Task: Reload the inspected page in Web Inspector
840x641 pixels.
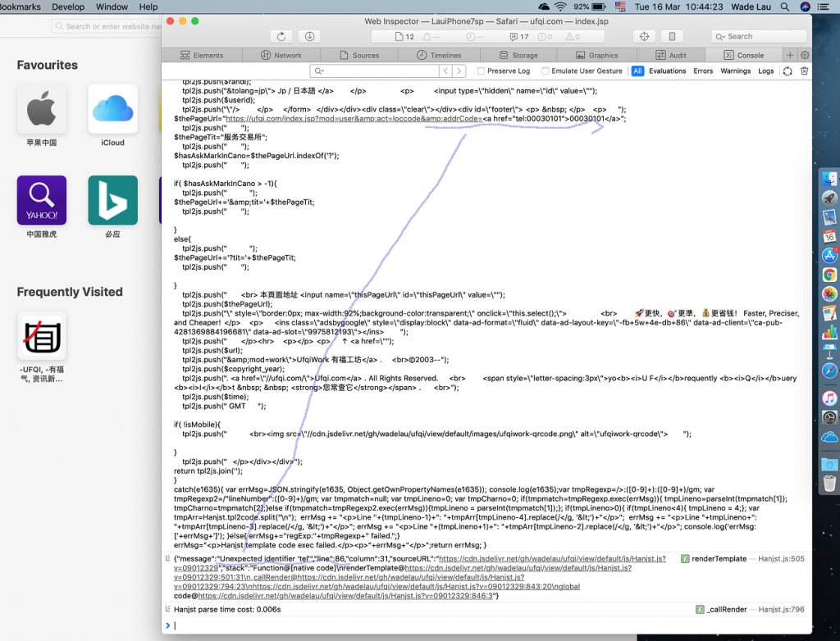Action: coord(281,37)
